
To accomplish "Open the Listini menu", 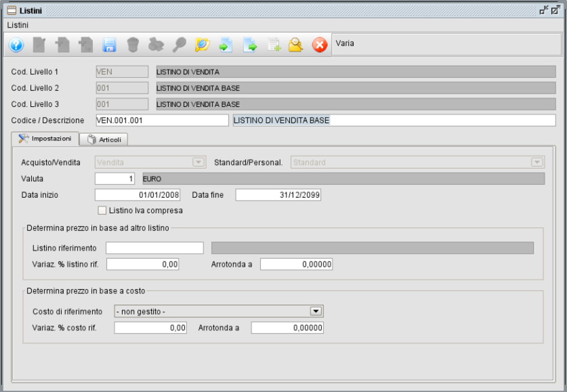I will point(18,25).
